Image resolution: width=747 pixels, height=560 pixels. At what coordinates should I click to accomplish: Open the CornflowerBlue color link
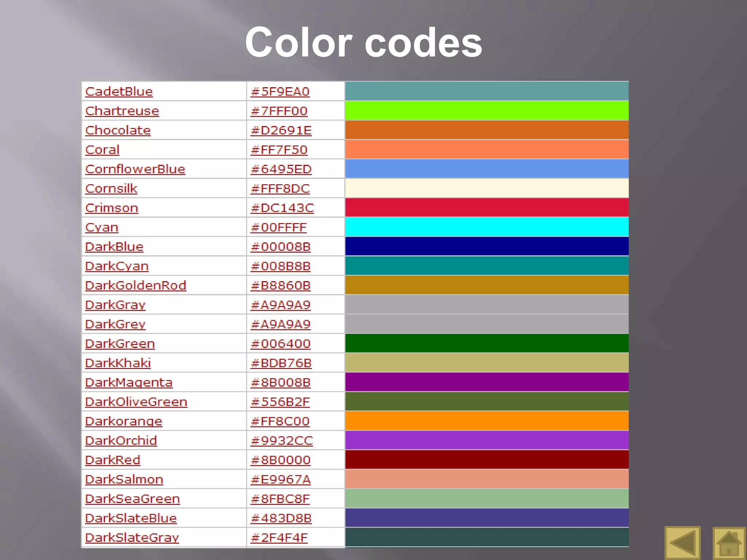(135, 169)
